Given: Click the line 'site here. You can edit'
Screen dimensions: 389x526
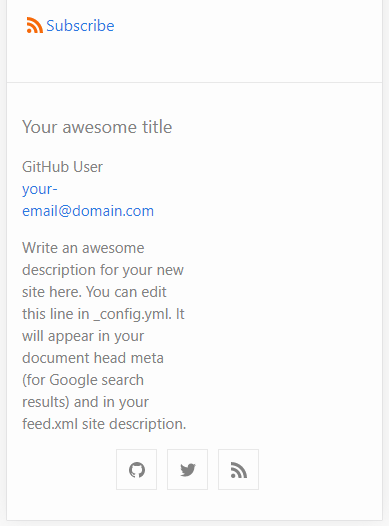Looking at the screenshot, I should [94, 292].
